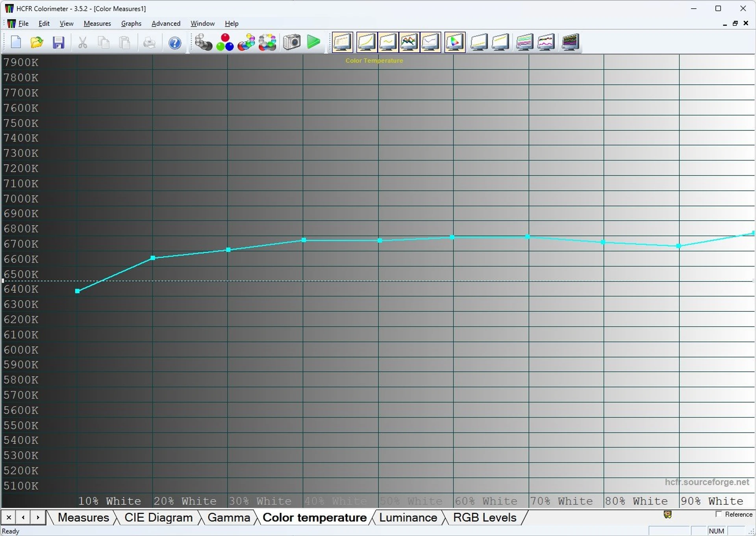Click the camera sensor icon
756x536 pixels.
coord(292,42)
